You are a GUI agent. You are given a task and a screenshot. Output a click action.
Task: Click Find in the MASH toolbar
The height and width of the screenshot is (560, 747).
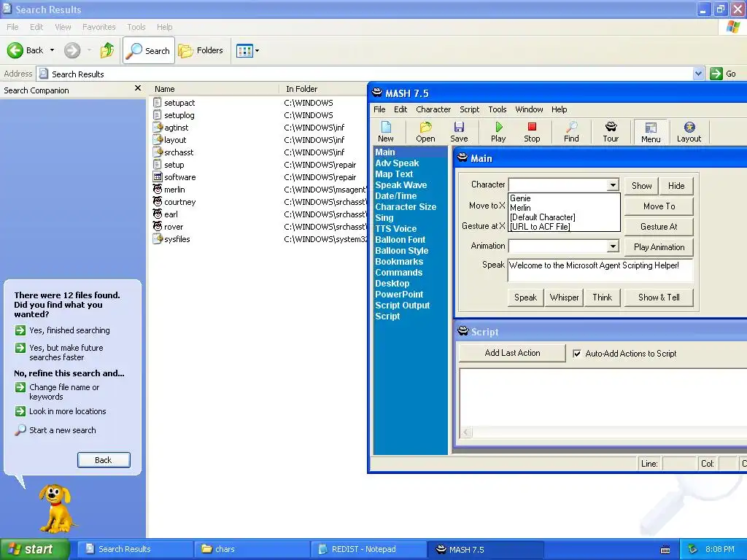click(571, 131)
